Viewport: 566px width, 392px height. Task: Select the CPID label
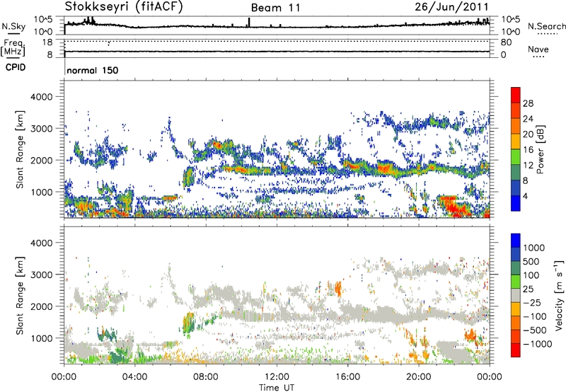[x=16, y=67]
